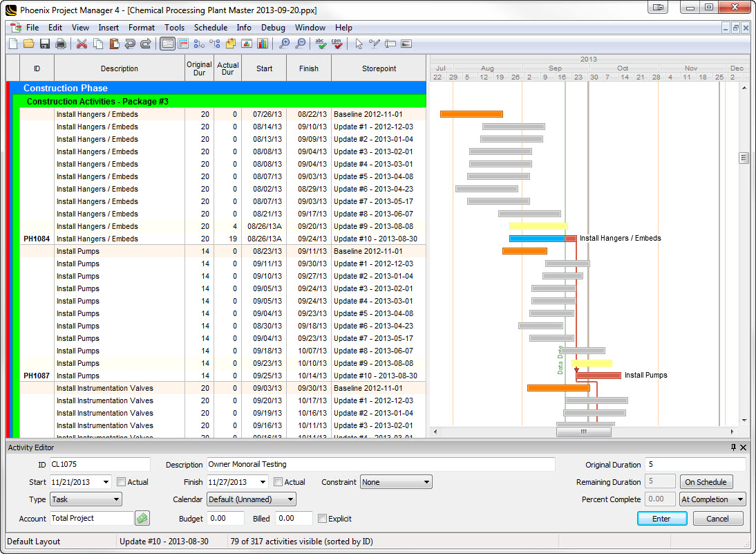Image resolution: width=756 pixels, height=554 pixels.
Task: Click the yellow sticky notes toolbar icon
Action: 231,44
